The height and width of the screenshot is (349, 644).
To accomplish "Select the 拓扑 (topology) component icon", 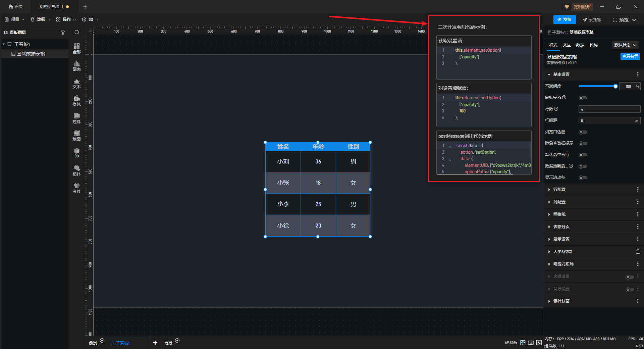I will point(76,170).
